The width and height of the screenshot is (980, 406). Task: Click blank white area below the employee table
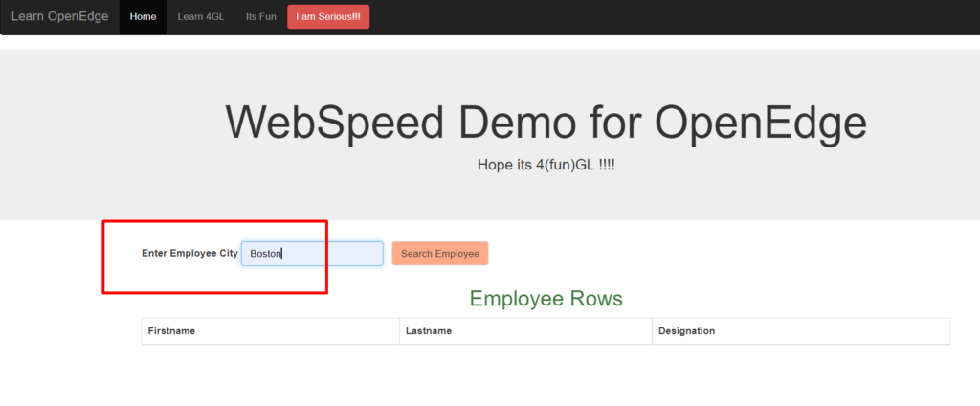[x=546, y=378]
